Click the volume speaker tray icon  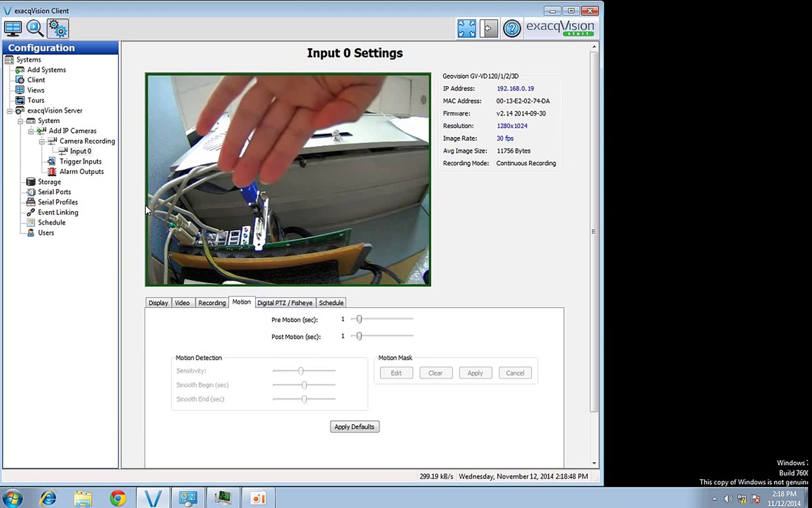pyautogui.click(x=728, y=499)
